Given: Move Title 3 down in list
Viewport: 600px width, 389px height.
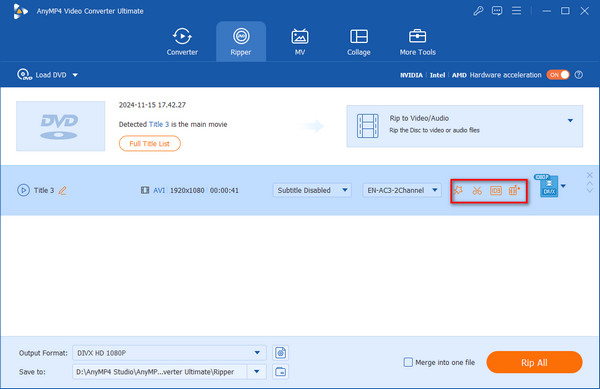Looking at the screenshot, I should coord(589,190).
